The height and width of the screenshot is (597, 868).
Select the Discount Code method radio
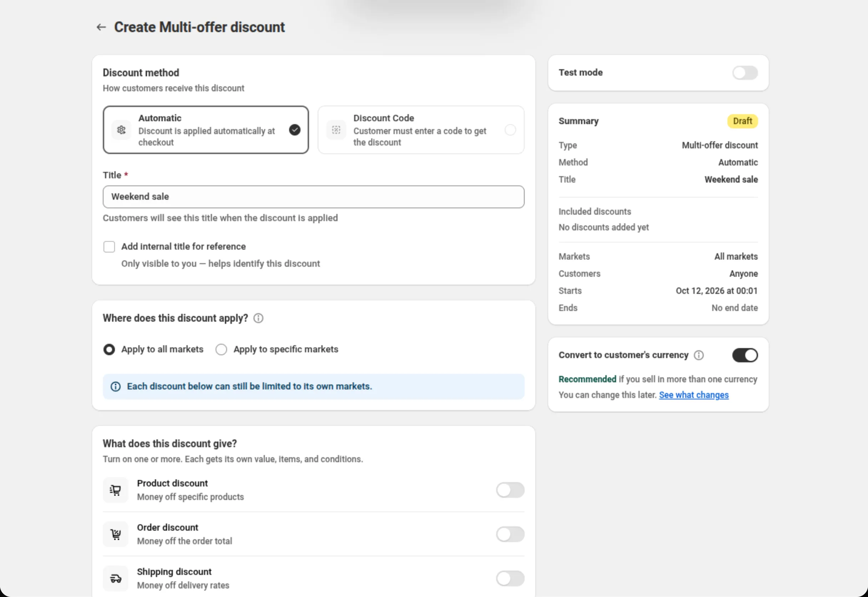click(510, 130)
